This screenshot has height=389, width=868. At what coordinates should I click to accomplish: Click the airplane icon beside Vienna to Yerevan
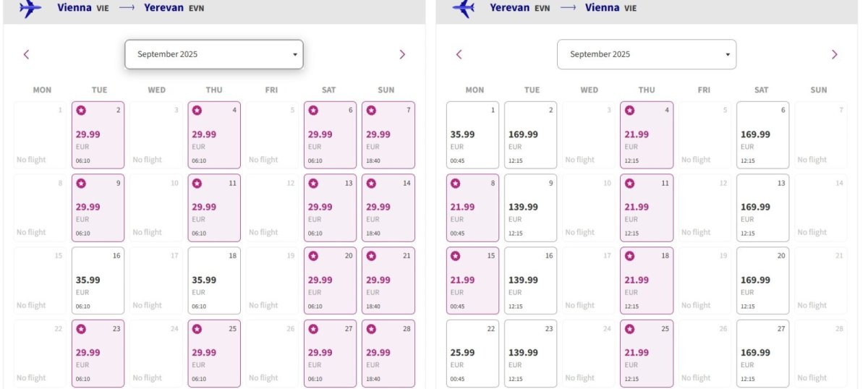tap(30, 9)
